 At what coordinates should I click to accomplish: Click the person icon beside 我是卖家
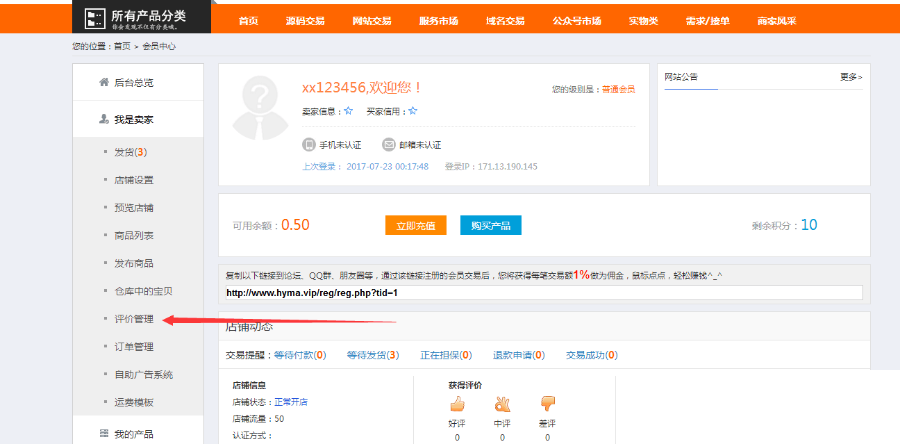pyautogui.click(x=104, y=119)
